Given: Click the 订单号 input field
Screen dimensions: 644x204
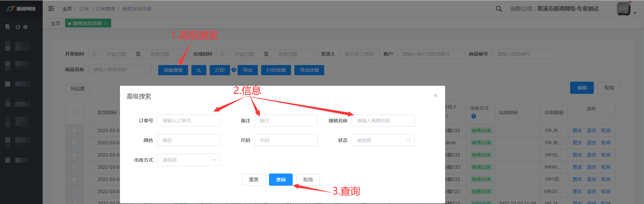Looking at the screenshot, I should (189, 121).
